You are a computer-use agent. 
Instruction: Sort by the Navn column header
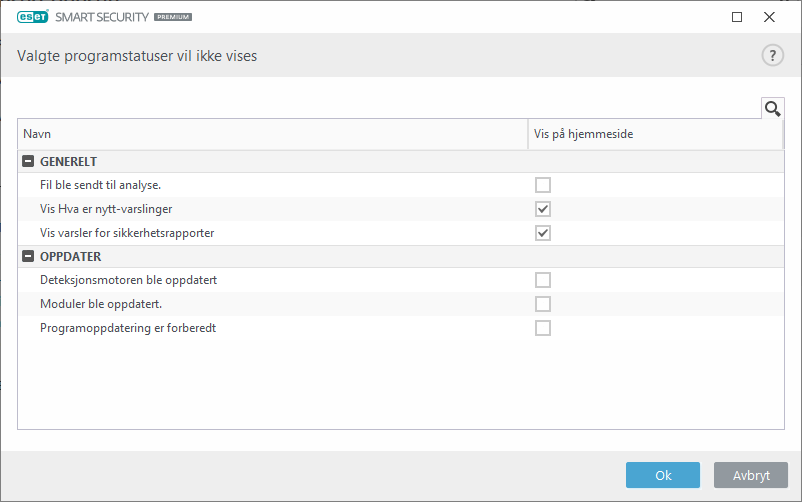(273, 134)
